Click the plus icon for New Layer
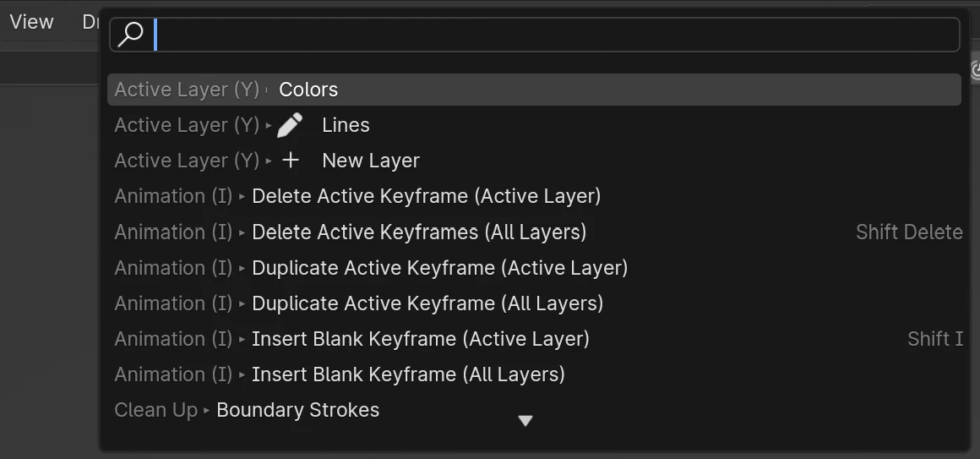The height and width of the screenshot is (459, 980). point(290,161)
